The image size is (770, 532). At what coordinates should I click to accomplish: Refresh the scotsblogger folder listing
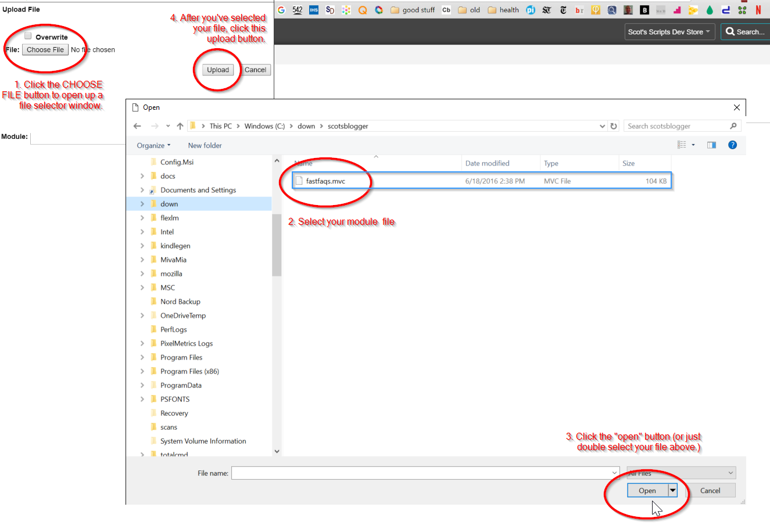point(614,126)
